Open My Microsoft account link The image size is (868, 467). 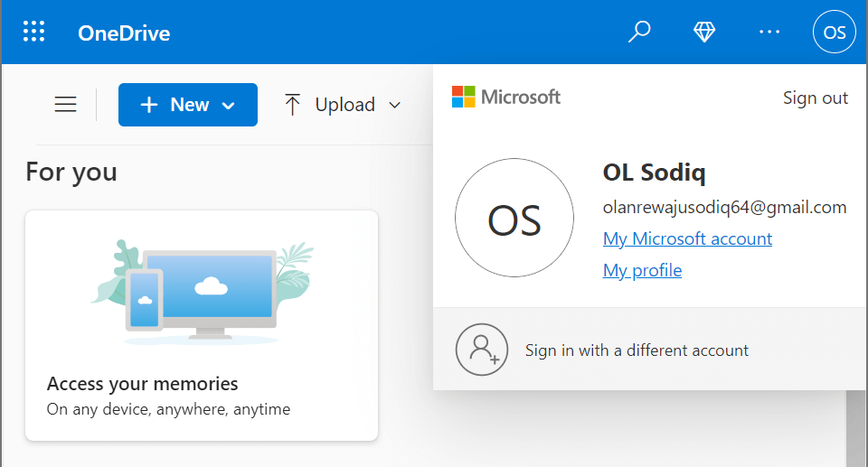687,239
